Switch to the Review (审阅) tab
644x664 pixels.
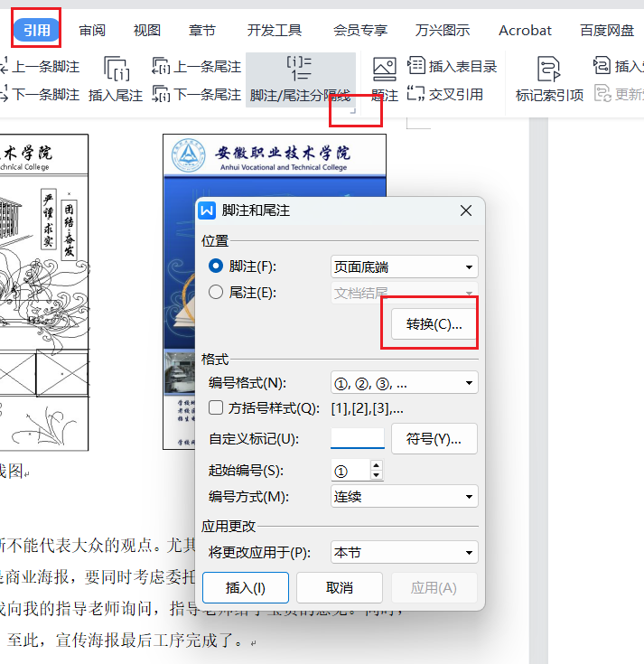tap(92, 30)
